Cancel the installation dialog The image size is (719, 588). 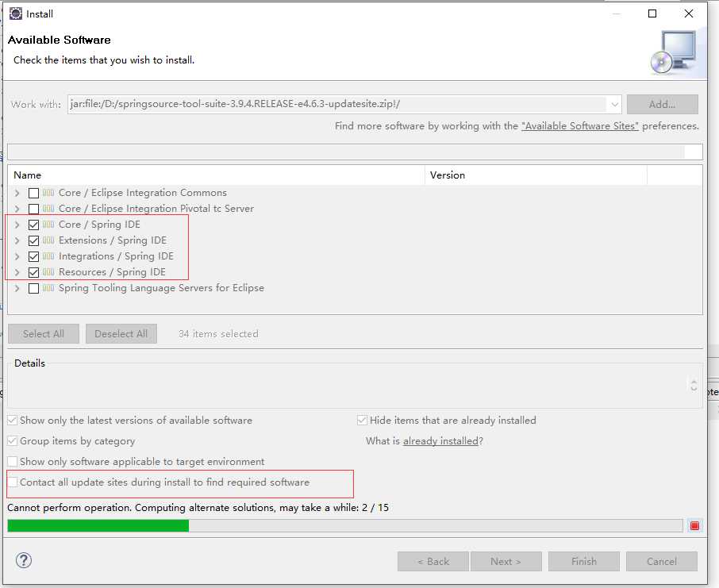coord(662,561)
